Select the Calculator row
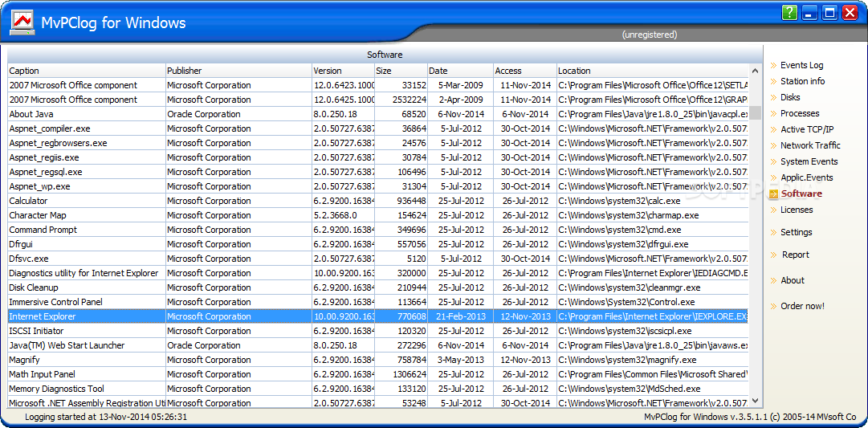868x428 pixels. (x=378, y=201)
